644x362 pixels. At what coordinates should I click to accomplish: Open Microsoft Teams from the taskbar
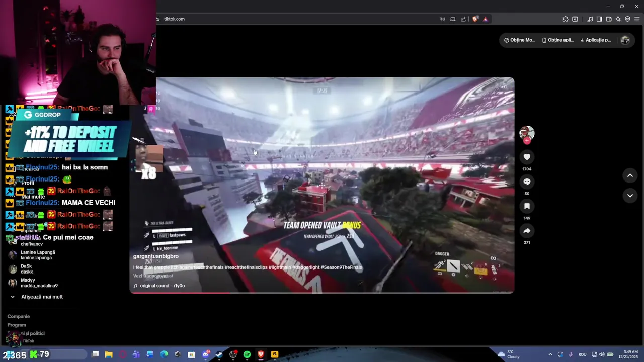pos(136,354)
